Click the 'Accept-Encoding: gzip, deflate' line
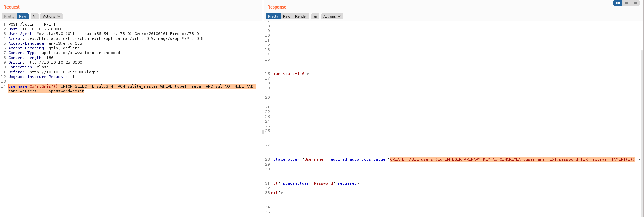The width and height of the screenshot is (644, 217). pos(44,48)
